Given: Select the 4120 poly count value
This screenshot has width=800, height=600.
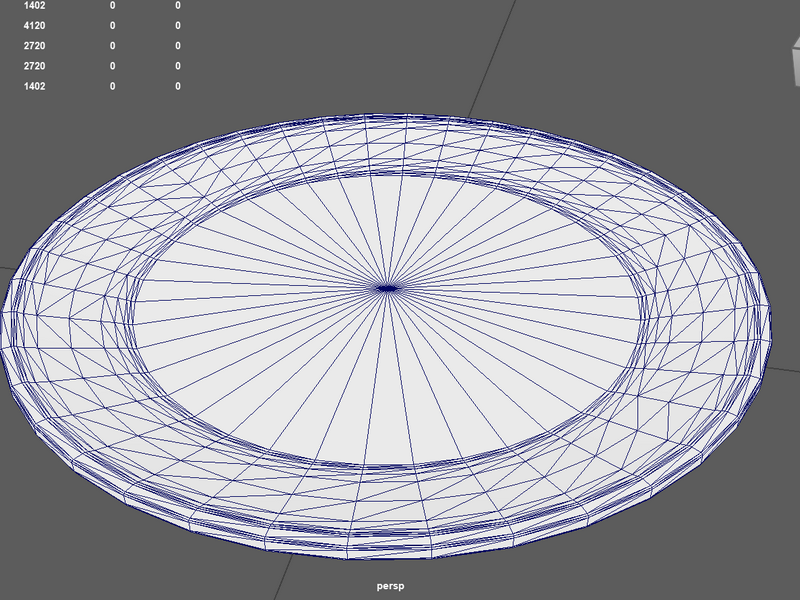Looking at the screenshot, I should 34,26.
